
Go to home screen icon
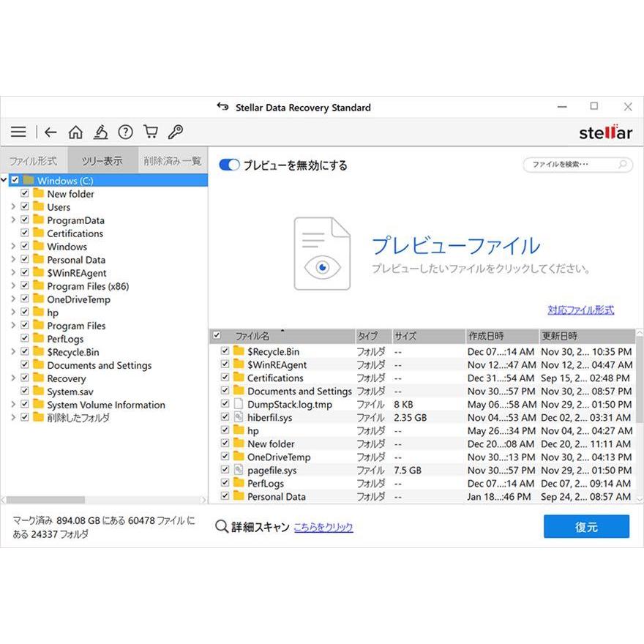click(x=75, y=132)
